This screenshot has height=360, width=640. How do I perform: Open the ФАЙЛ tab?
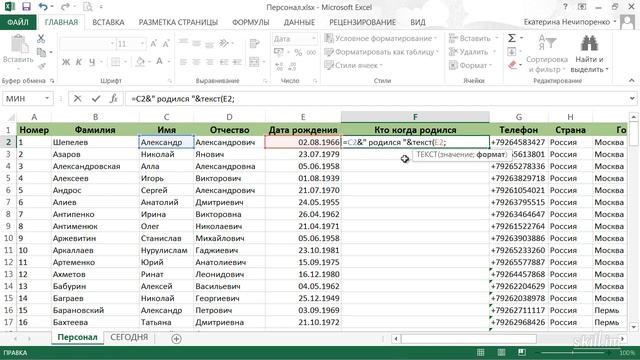pyautogui.click(x=18, y=22)
